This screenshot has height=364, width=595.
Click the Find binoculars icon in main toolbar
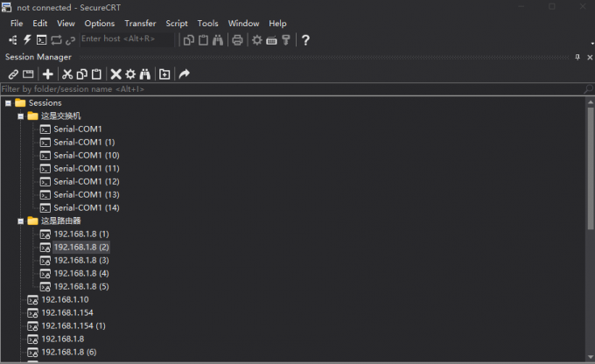(218, 40)
